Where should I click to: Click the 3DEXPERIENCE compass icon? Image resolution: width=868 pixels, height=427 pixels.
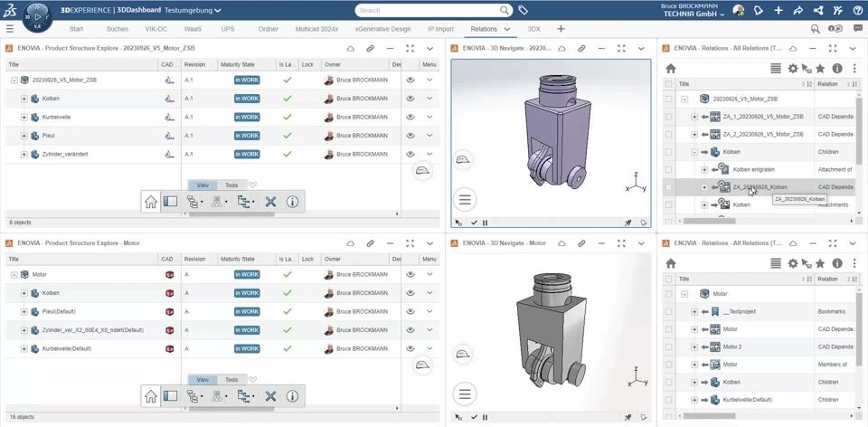click(x=37, y=15)
